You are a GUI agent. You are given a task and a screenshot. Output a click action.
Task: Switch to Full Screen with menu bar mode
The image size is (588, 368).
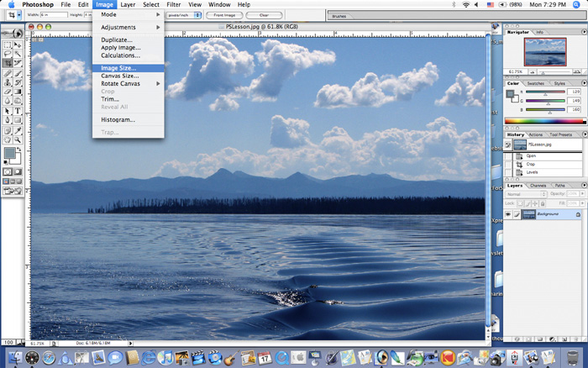coord(13,181)
